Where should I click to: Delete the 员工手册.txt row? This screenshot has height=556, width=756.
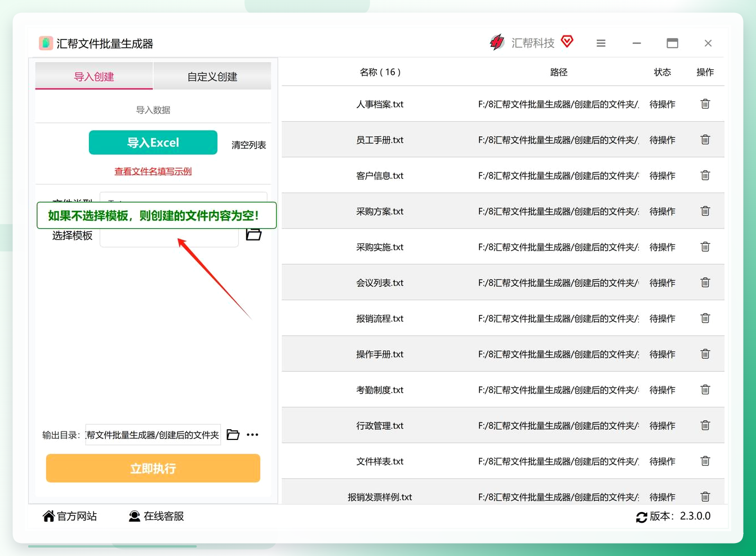(x=705, y=140)
